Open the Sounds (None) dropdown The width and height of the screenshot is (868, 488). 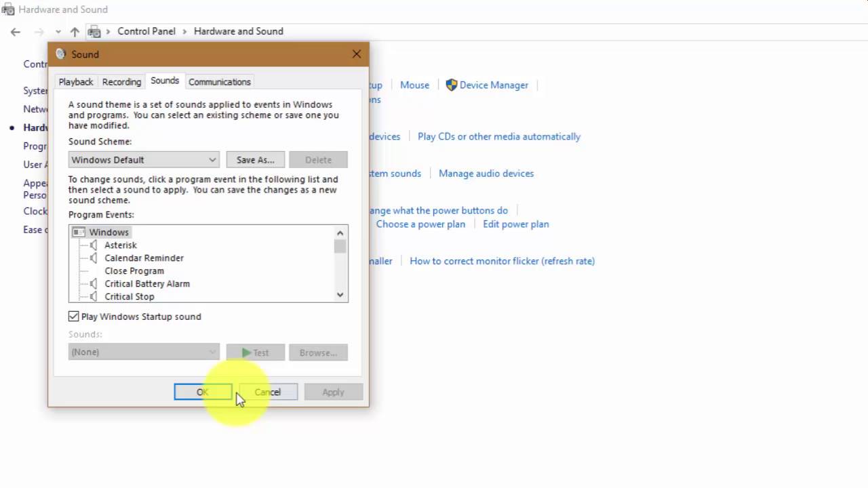[x=144, y=352]
